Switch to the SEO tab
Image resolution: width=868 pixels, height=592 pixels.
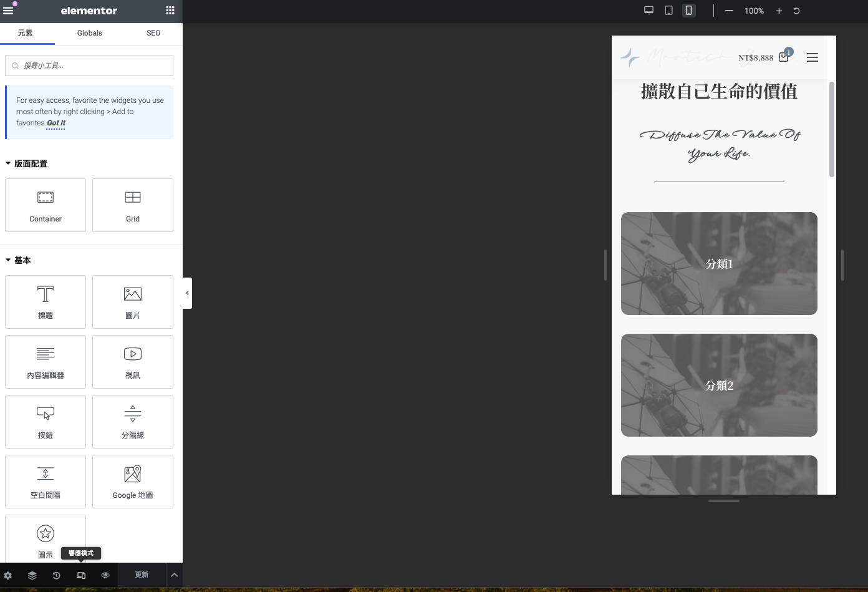click(153, 33)
